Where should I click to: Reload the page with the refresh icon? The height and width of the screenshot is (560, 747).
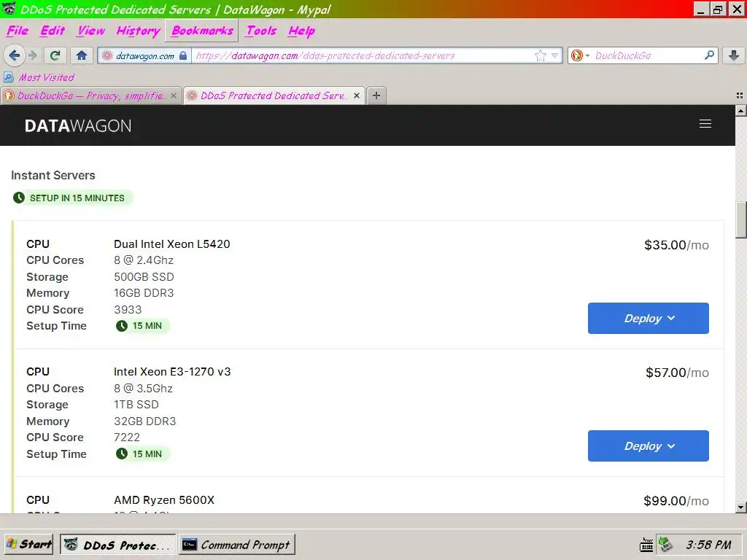[55, 55]
